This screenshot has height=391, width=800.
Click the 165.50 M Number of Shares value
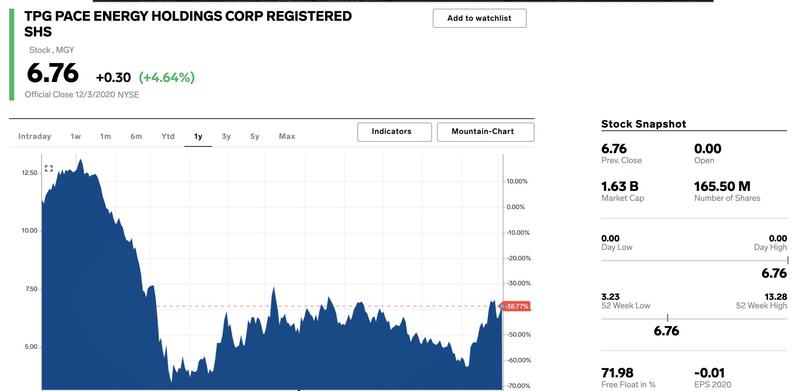point(722,186)
